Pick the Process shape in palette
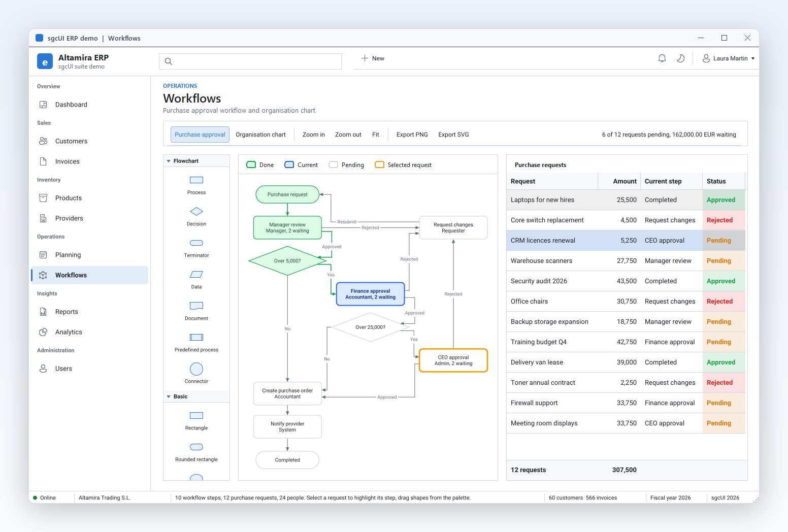The image size is (788, 532). [x=196, y=180]
